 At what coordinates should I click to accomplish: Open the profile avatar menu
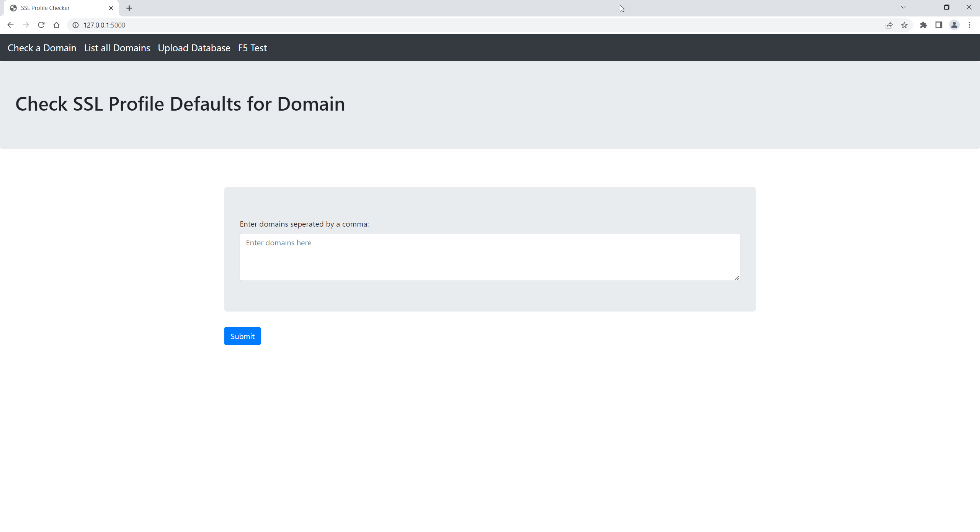click(954, 25)
